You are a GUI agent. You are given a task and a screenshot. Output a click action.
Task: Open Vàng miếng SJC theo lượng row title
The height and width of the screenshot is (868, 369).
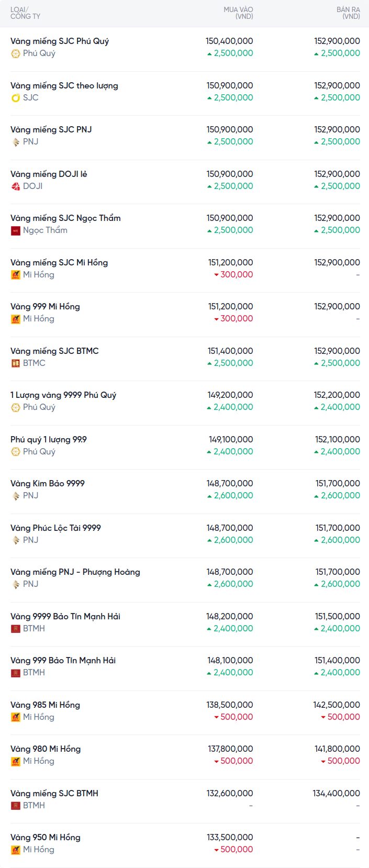pyautogui.click(x=64, y=85)
